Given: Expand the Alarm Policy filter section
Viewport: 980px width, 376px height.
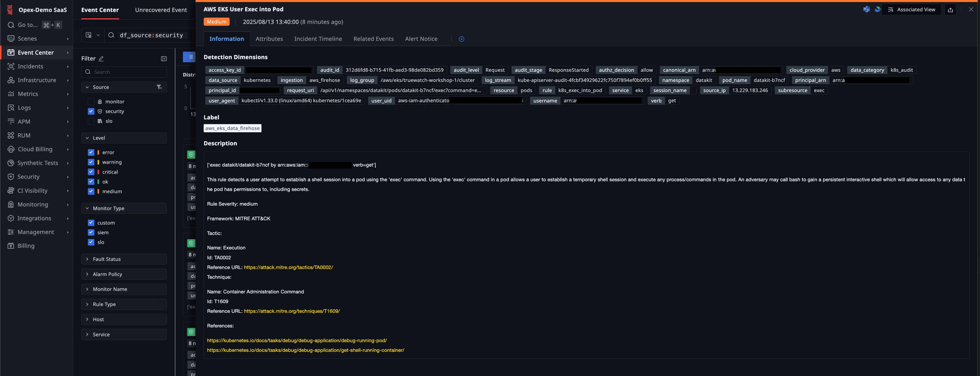Looking at the screenshot, I should click(107, 274).
